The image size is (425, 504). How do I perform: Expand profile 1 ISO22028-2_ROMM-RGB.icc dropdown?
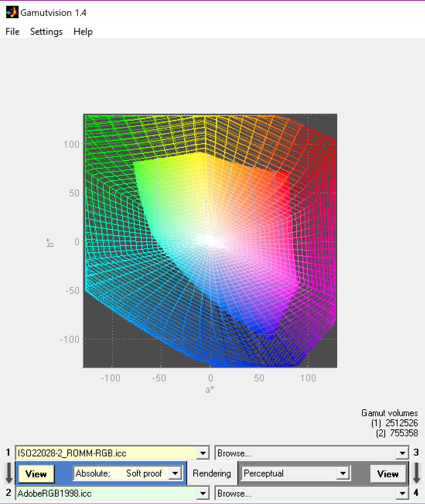(203, 453)
